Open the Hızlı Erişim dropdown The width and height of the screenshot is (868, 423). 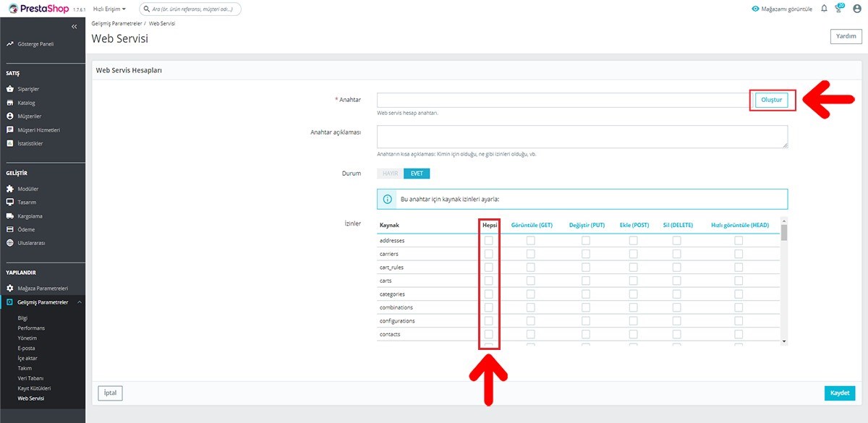click(109, 9)
